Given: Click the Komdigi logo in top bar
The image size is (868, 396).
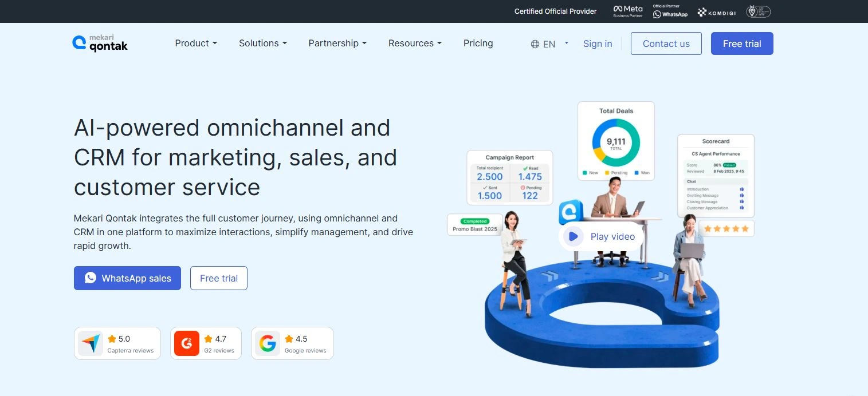Looking at the screenshot, I should [716, 12].
